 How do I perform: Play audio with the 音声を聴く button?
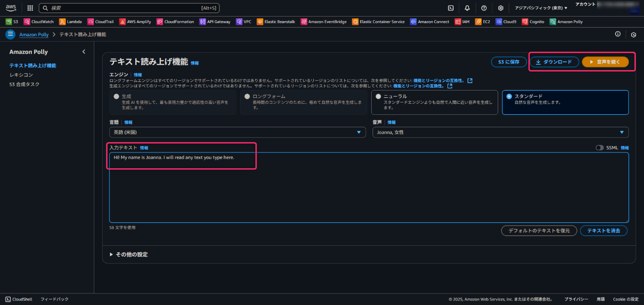[x=605, y=62]
